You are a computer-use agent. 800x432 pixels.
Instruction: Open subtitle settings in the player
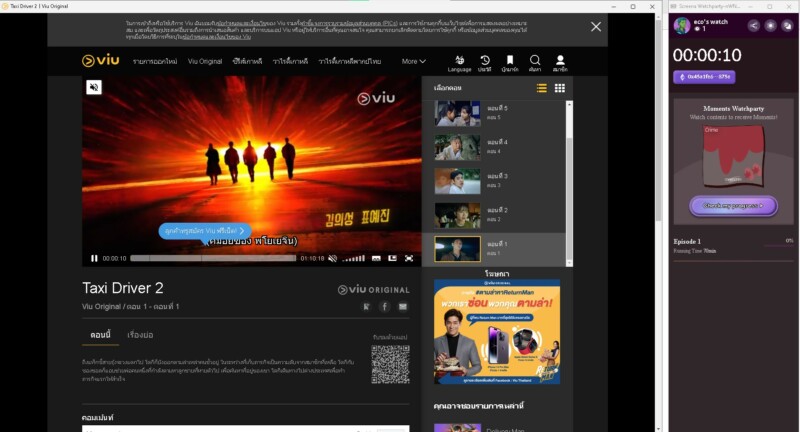376,259
